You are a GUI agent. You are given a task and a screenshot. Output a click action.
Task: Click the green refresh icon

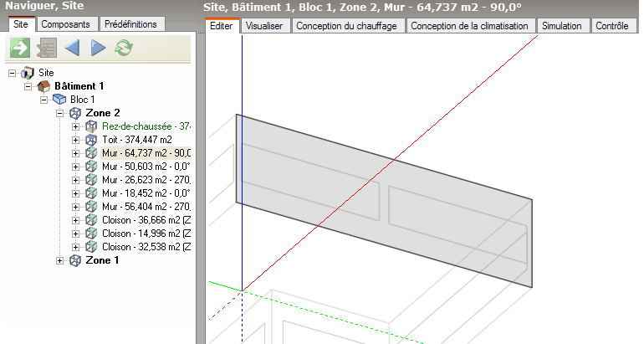[x=124, y=49]
